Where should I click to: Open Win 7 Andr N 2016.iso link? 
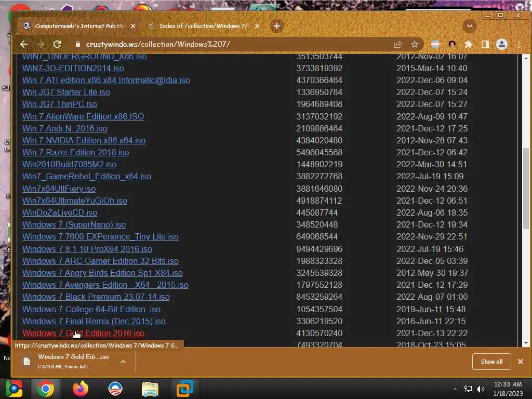(x=65, y=129)
